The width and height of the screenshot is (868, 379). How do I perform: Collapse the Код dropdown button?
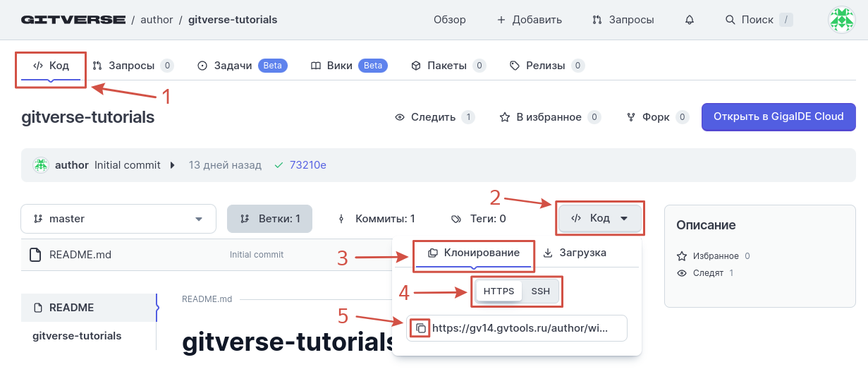point(600,219)
